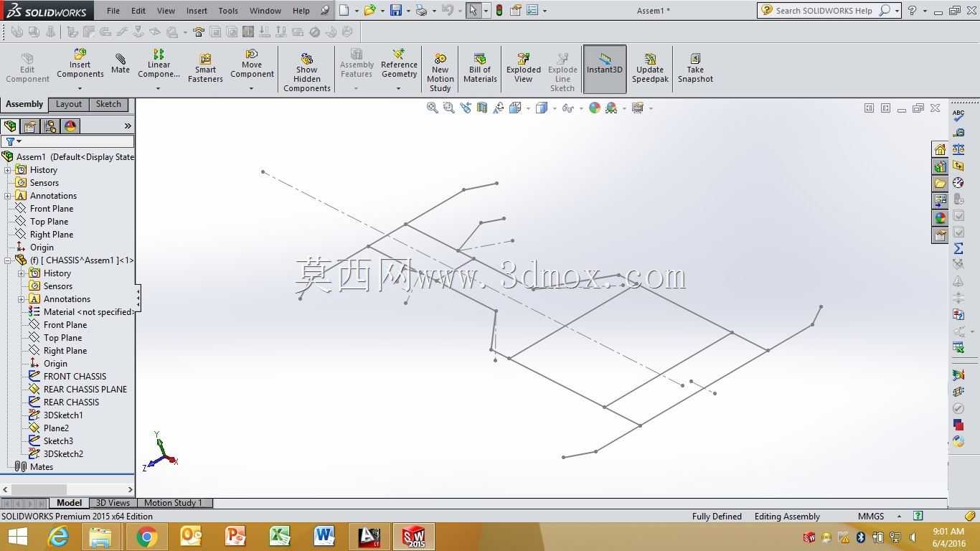Switch to the Layout tab
Image resolution: width=980 pixels, height=551 pixels.
point(69,104)
